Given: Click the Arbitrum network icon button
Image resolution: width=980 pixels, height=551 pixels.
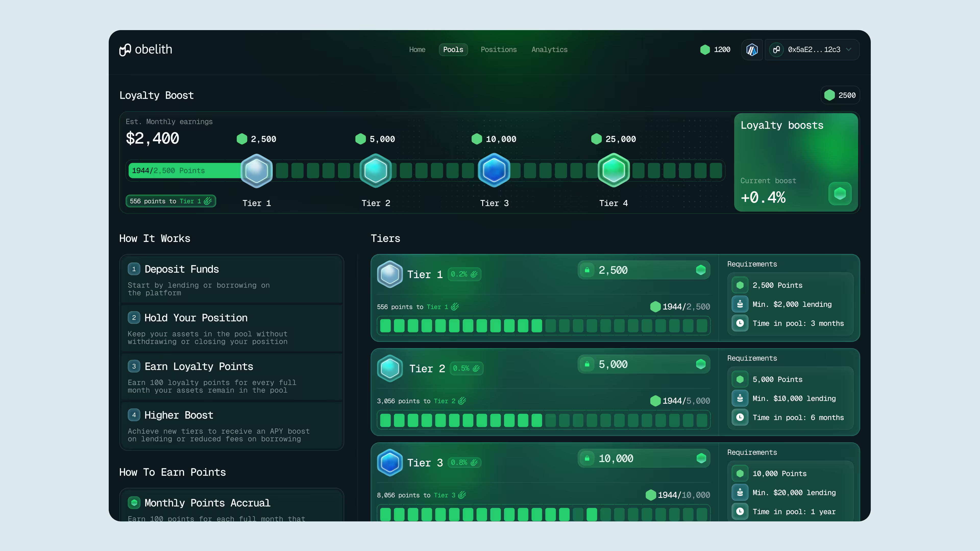Looking at the screenshot, I should click(x=752, y=50).
